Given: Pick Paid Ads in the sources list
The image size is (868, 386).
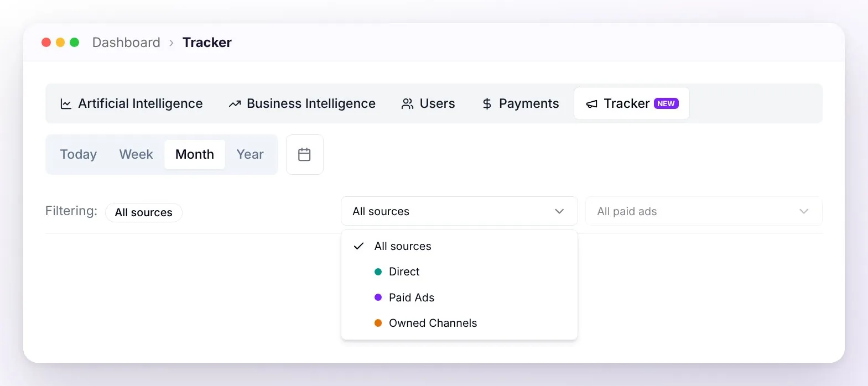Looking at the screenshot, I should [x=459, y=298].
